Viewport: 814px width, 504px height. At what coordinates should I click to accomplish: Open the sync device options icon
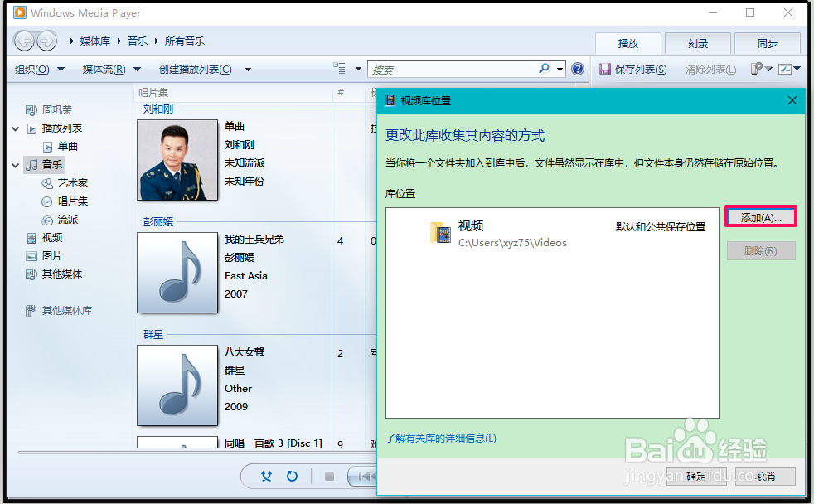(757, 69)
